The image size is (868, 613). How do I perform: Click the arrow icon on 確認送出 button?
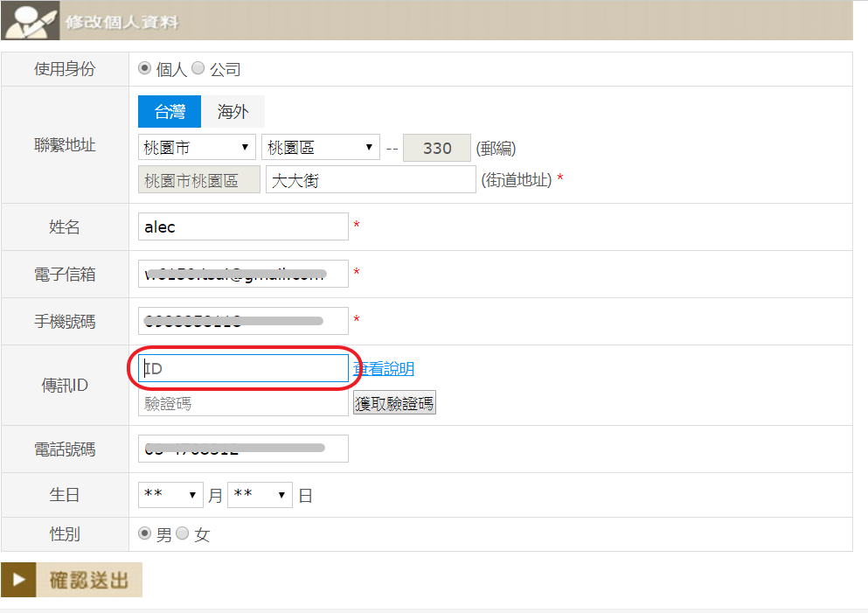pos(18,580)
